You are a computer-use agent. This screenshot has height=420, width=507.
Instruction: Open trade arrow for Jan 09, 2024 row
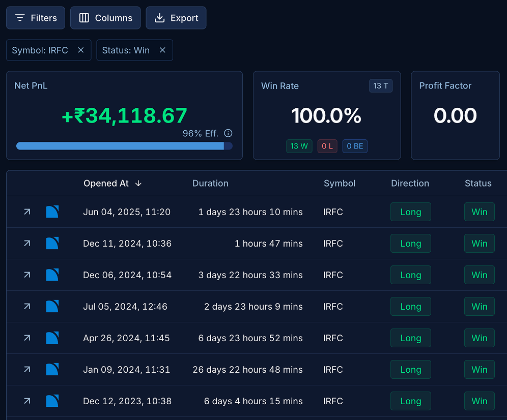click(x=27, y=370)
